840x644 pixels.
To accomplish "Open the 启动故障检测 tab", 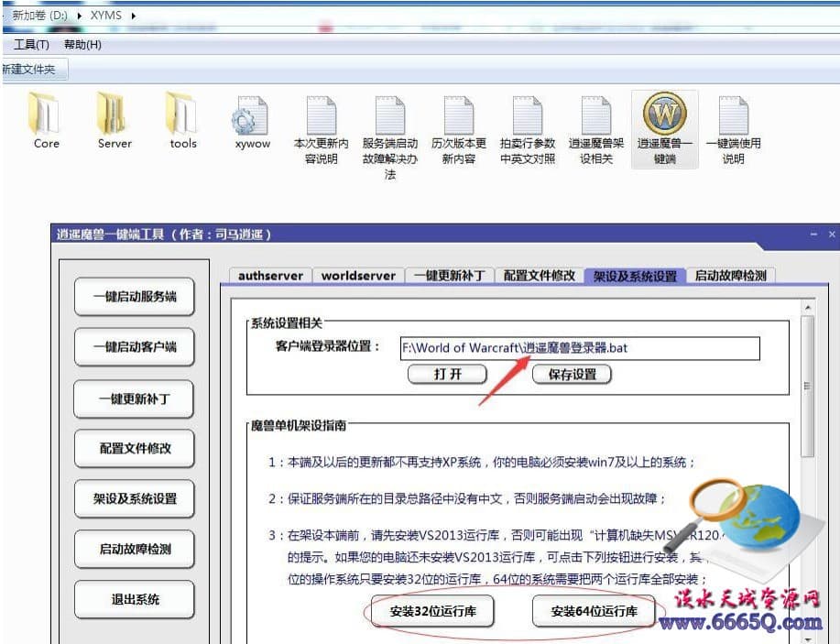I will [731, 276].
